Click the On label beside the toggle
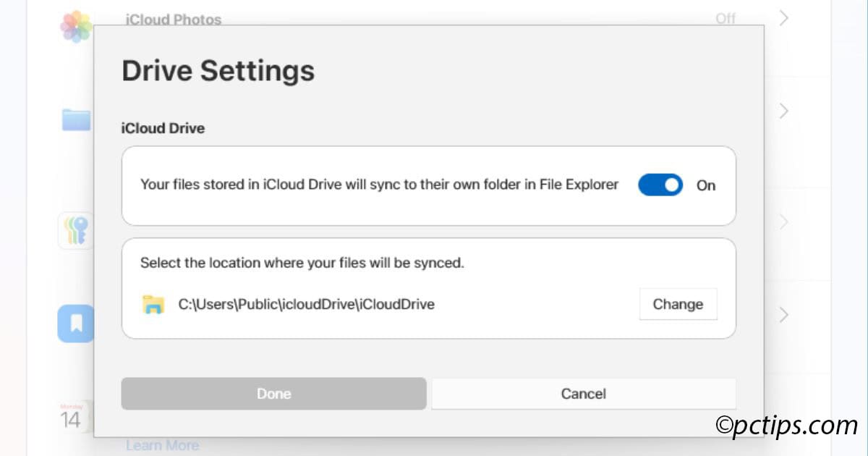The height and width of the screenshot is (456, 868). point(706,185)
